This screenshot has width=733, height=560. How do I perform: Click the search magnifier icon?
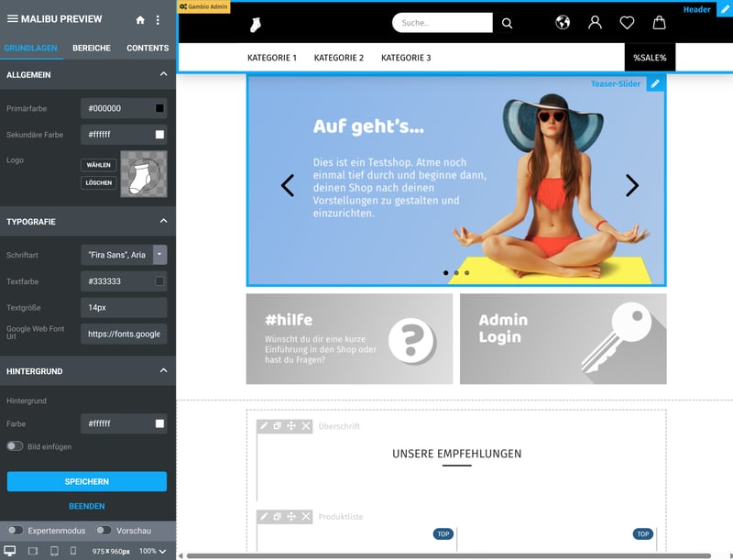pos(508,23)
